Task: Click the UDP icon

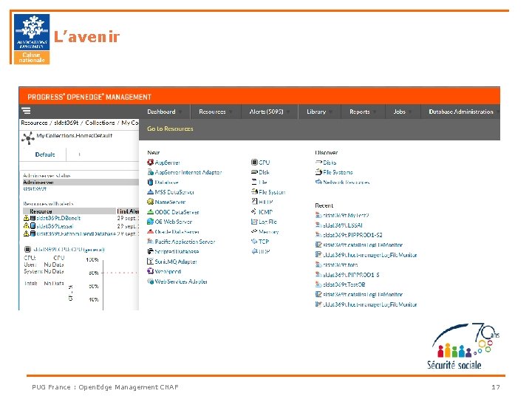Action: click(254, 251)
